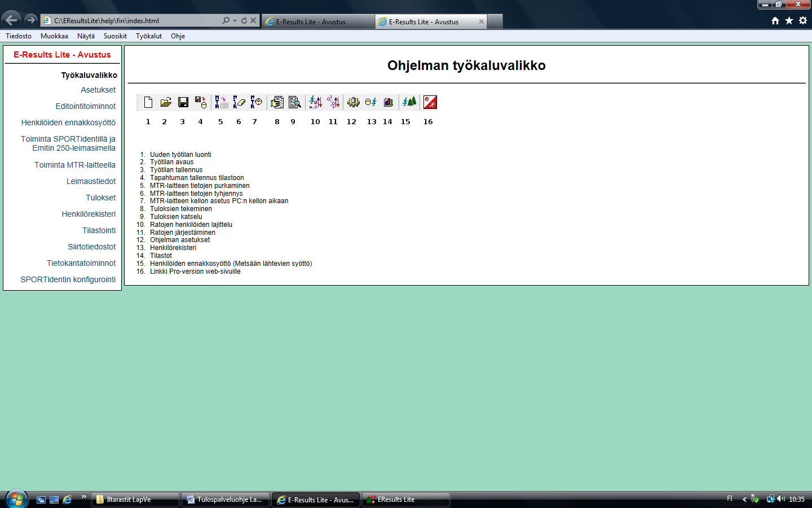Click the person register icon numbered 13

coord(371,102)
